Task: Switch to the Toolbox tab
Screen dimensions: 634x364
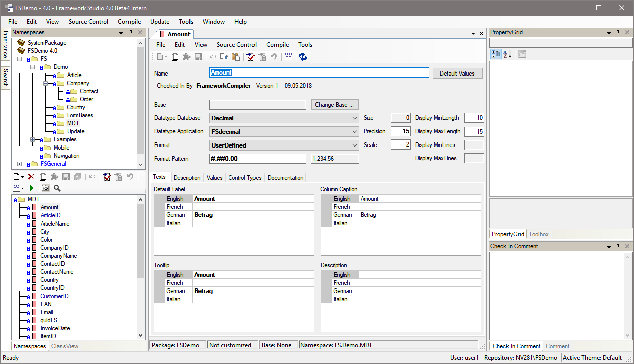Action: [x=539, y=234]
